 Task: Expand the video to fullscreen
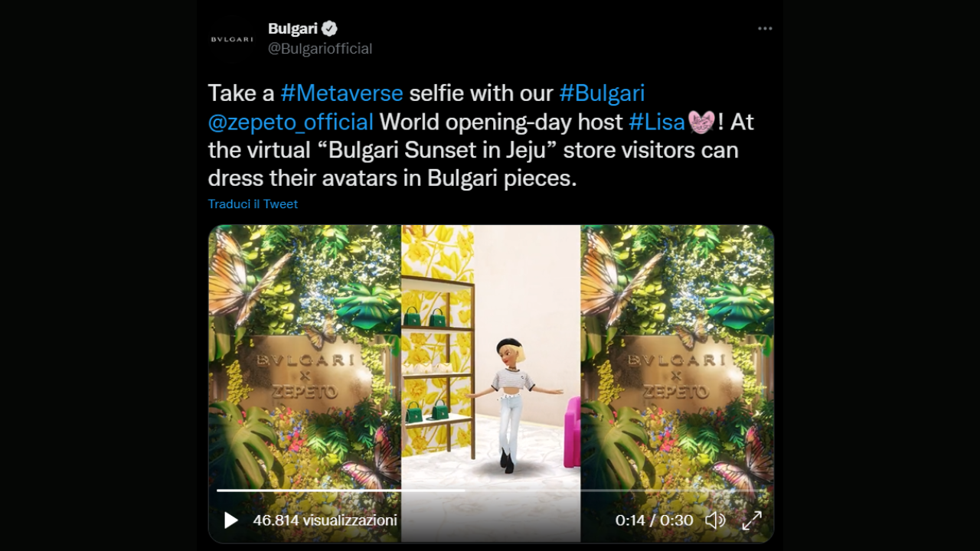(x=752, y=520)
